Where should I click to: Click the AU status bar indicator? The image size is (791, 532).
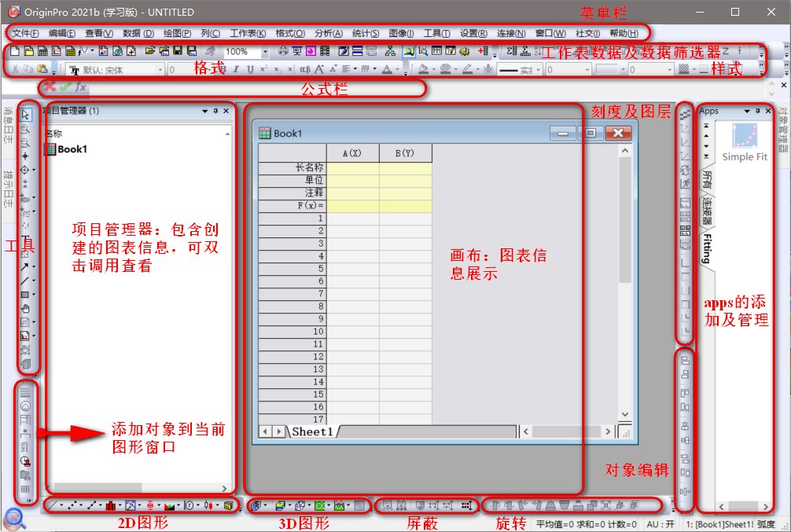tap(660, 524)
